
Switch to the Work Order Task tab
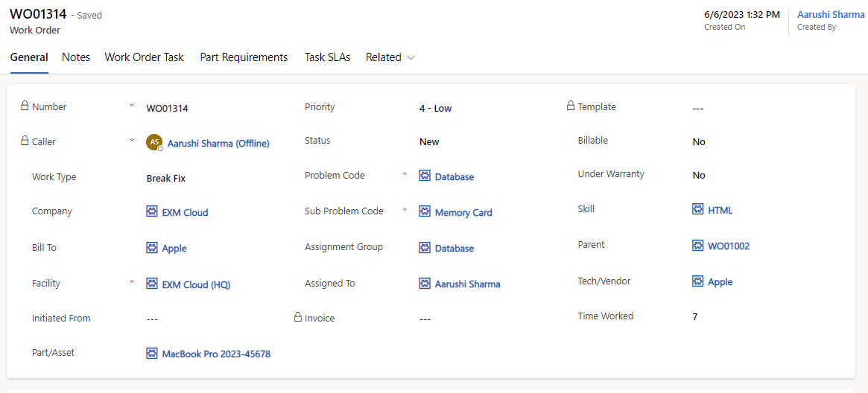coord(144,57)
